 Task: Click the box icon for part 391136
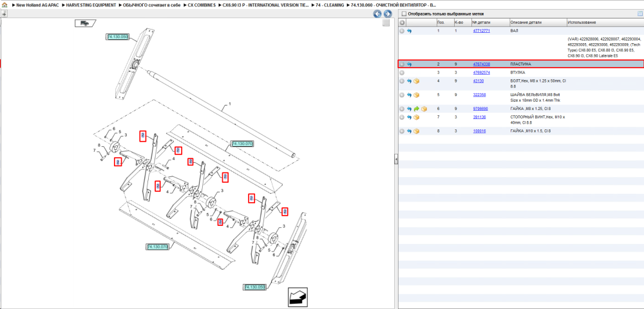[x=417, y=117]
